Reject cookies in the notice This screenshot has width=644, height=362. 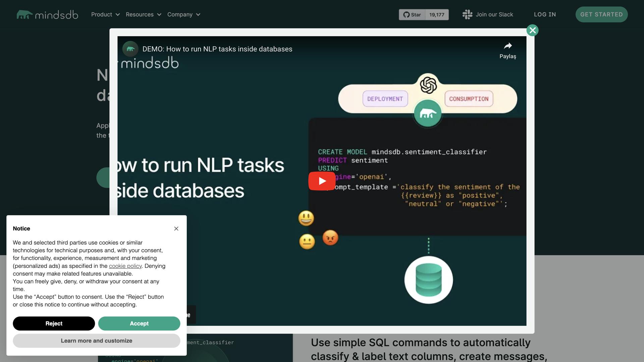(x=54, y=323)
